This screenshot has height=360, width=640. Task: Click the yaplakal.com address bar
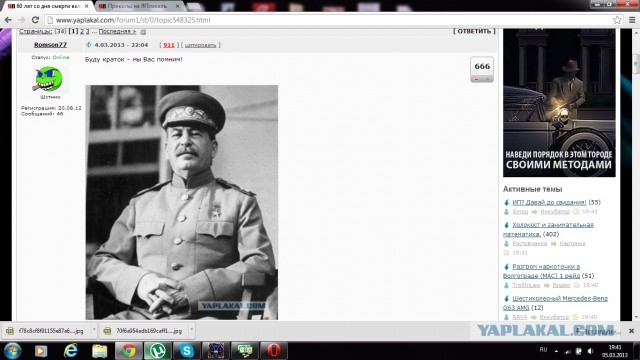click(327, 20)
